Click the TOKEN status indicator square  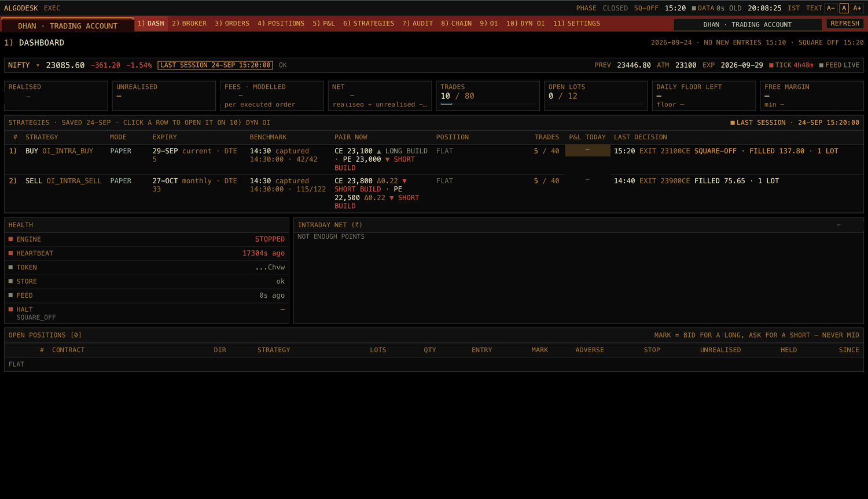10,267
